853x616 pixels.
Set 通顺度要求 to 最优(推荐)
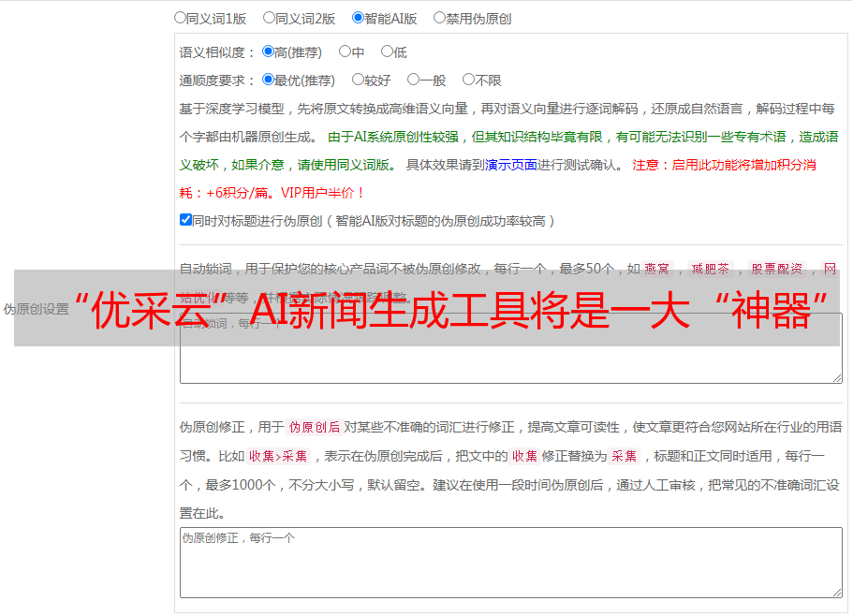(268, 80)
